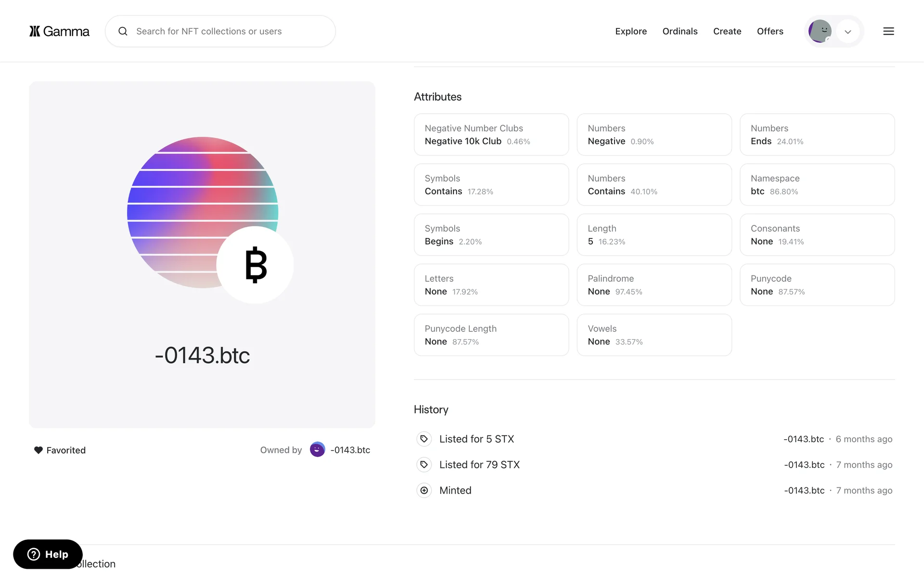This screenshot has width=924, height=578.
Task: Expand the account dropdown chevron
Action: pyautogui.click(x=848, y=32)
